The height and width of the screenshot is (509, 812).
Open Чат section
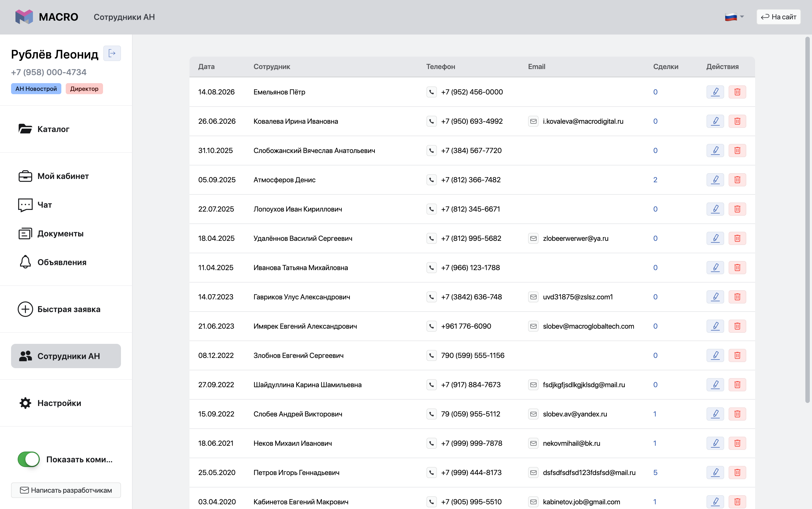[66, 205]
